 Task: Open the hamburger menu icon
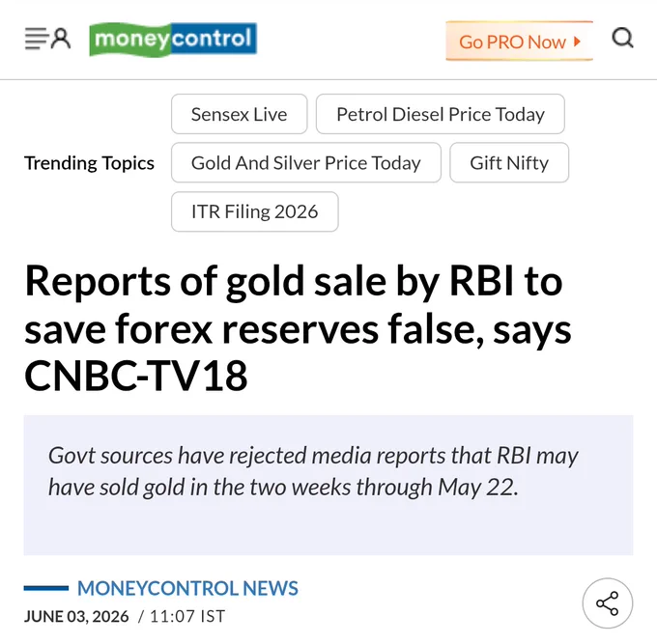pos(36,39)
